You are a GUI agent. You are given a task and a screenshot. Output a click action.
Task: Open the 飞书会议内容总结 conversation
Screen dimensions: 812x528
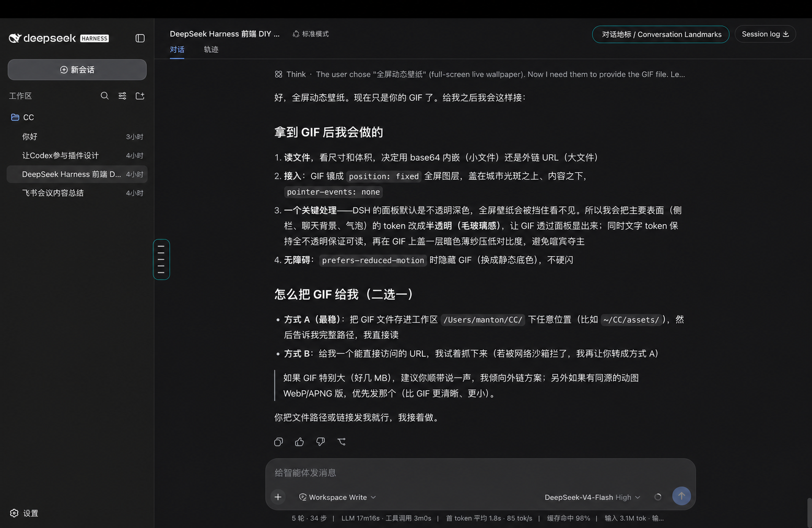(77, 193)
